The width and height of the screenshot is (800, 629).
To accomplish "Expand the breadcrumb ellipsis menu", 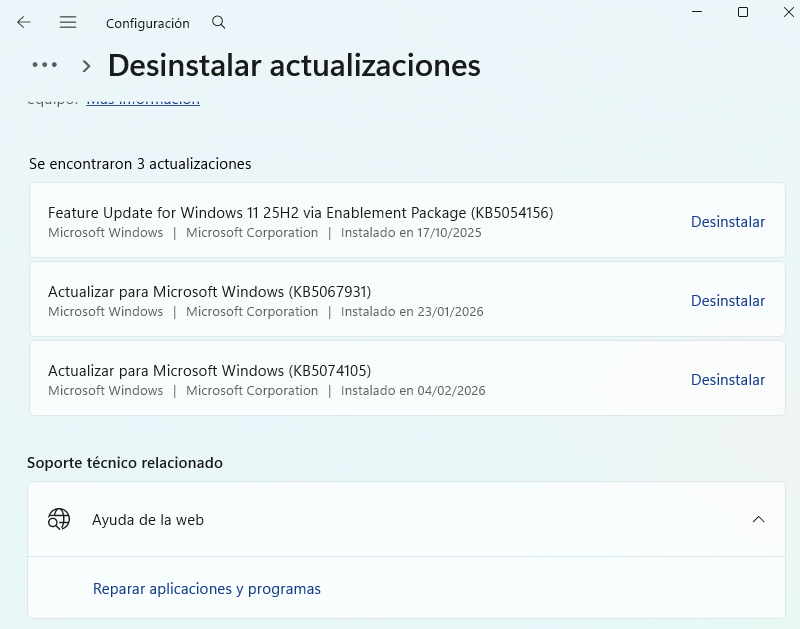I will 44,66.
